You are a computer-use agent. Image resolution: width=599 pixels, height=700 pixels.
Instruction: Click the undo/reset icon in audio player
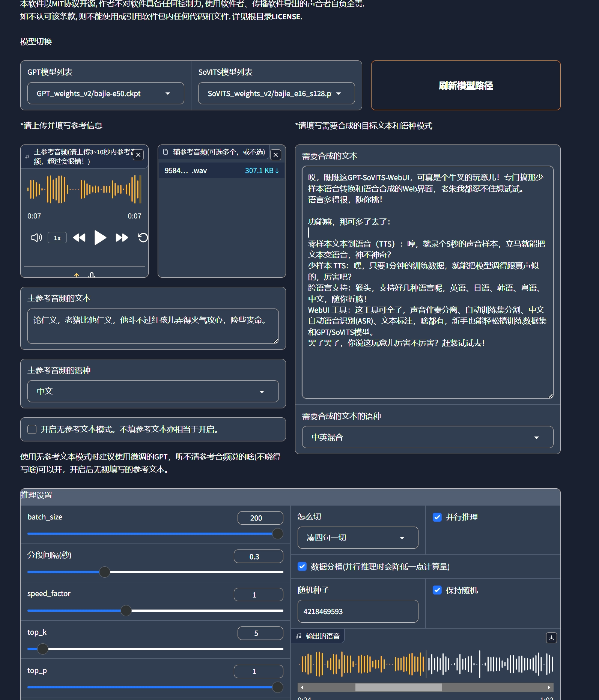(143, 238)
